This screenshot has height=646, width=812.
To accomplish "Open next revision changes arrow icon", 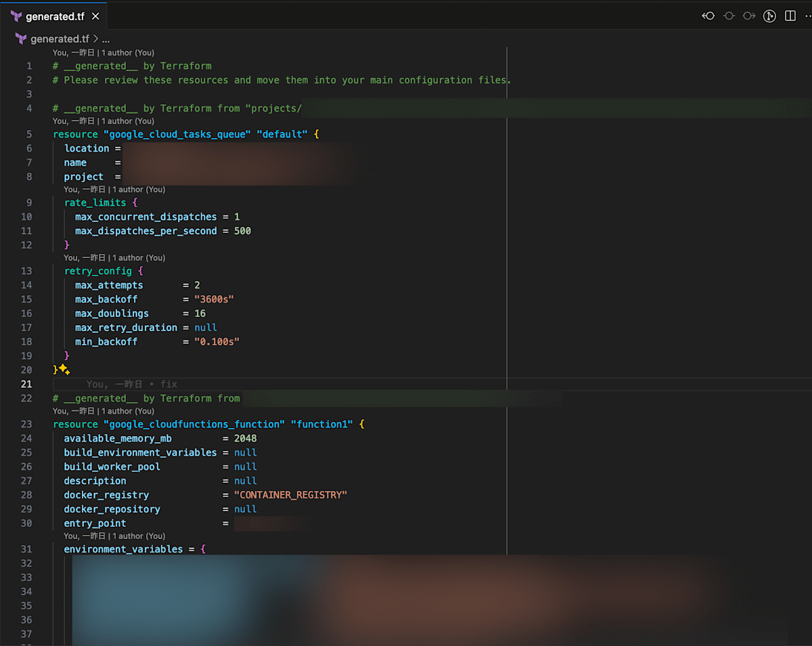I will [749, 16].
